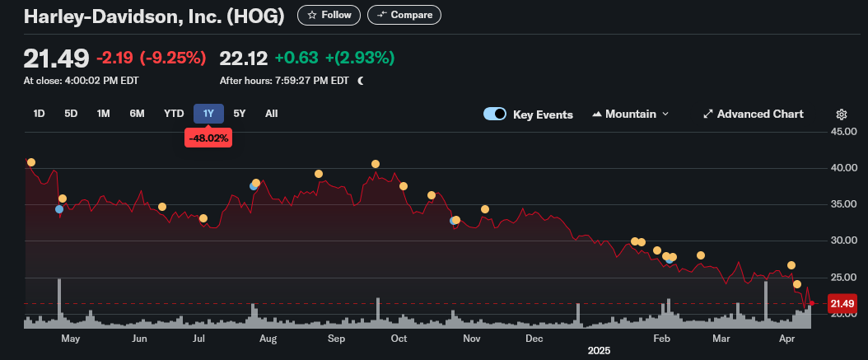Open the Advanced Chart link
This screenshot has height=360, width=868.
[754, 114]
